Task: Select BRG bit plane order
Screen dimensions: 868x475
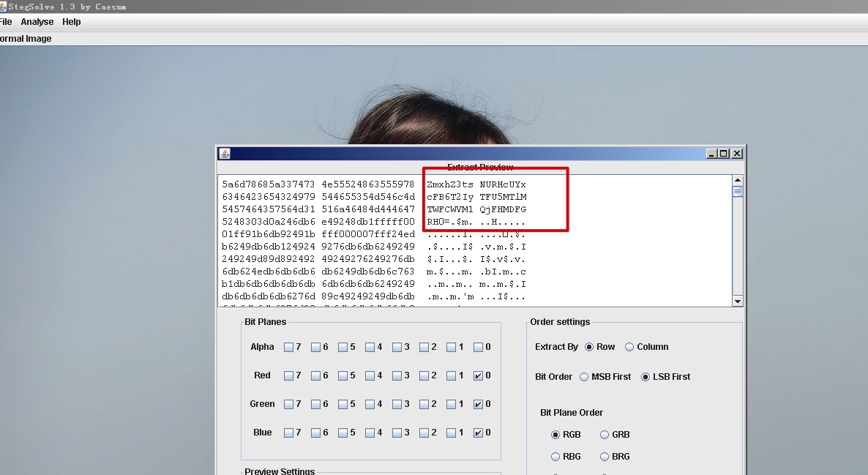Action: 605,457
